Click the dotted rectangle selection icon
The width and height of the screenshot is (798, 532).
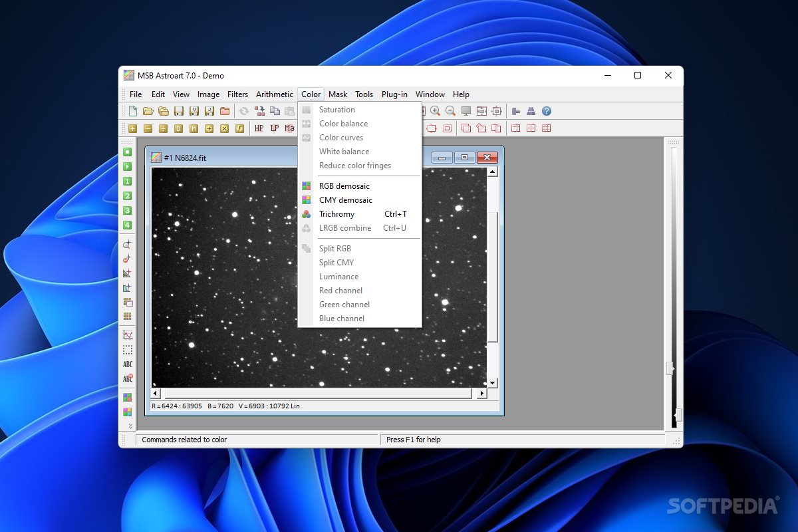point(127,349)
